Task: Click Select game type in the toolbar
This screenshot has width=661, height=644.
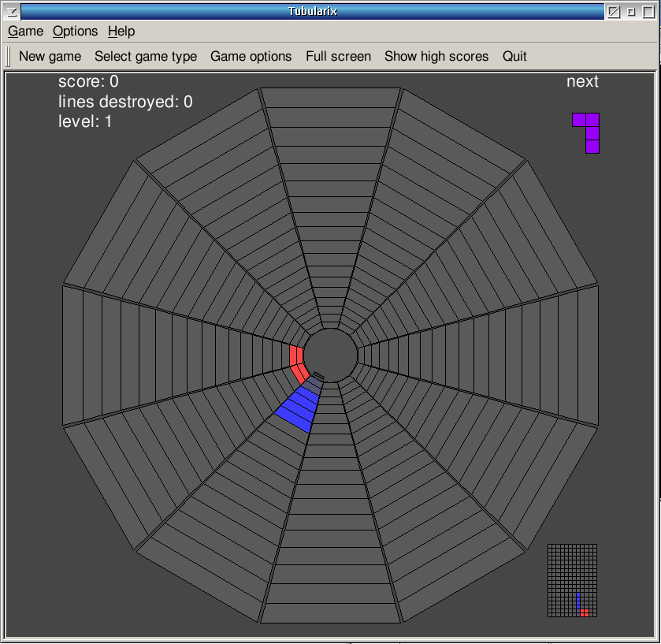Action: coord(146,57)
